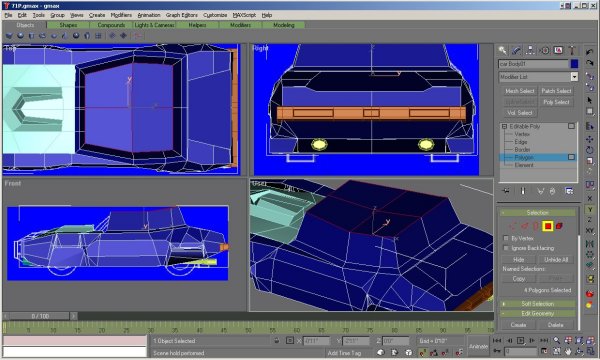Open the Utilities hammer panel tab
Viewport: 600px width, 360px height.
click(572, 50)
